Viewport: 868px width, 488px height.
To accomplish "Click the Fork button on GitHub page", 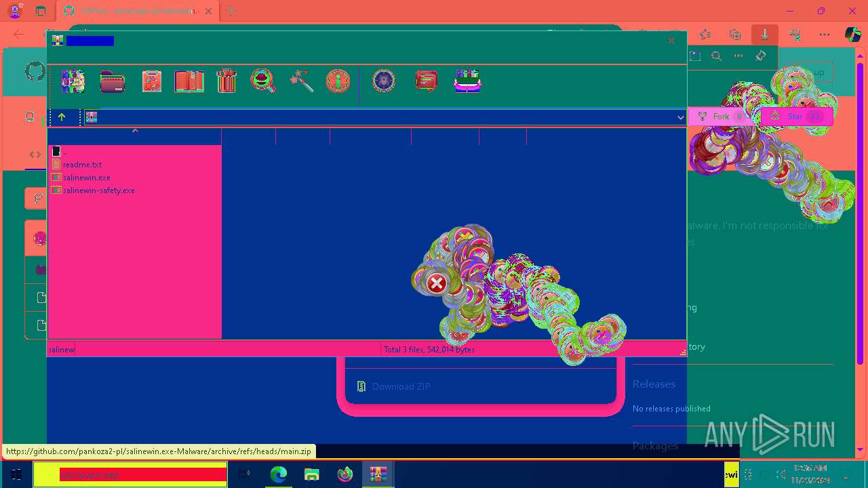I will click(721, 117).
